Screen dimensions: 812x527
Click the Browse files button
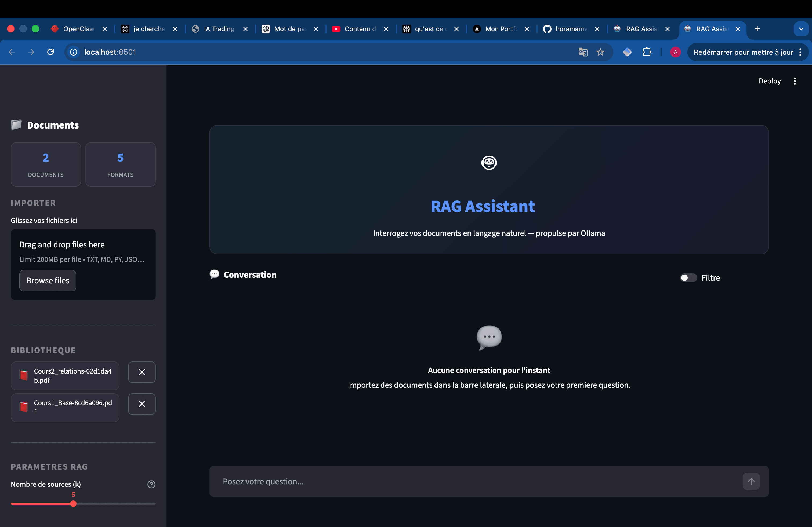[x=48, y=281]
